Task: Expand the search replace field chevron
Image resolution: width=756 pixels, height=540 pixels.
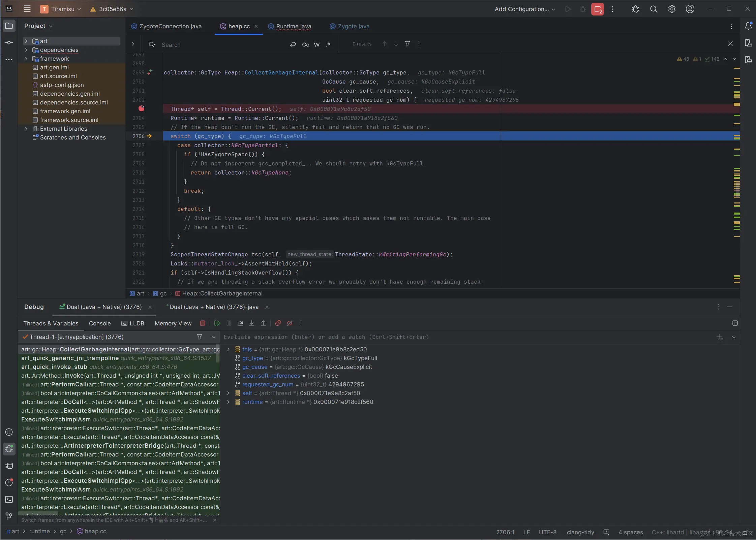Action: (x=133, y=44)
